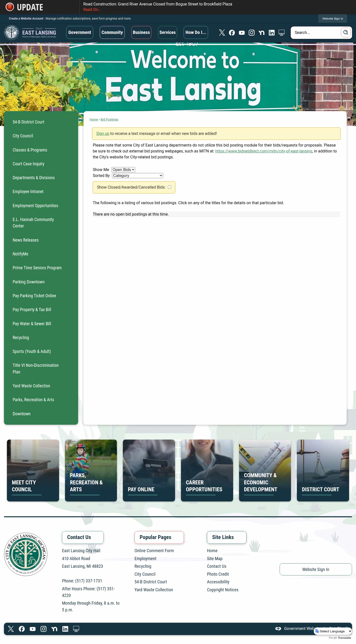This screenshot has width=356, height=644.
Task: Open the YouTube icon in header
Action: point(242,32)
